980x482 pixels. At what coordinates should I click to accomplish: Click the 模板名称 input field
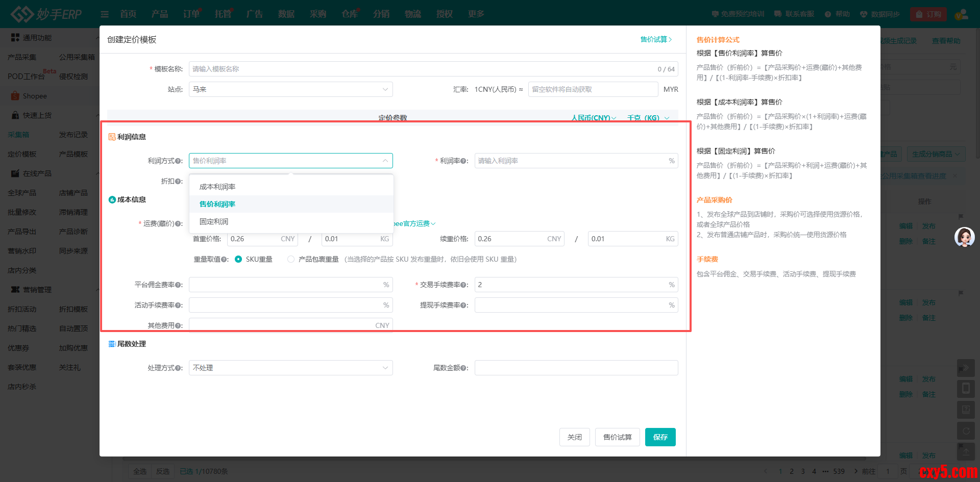click(419, 69)
